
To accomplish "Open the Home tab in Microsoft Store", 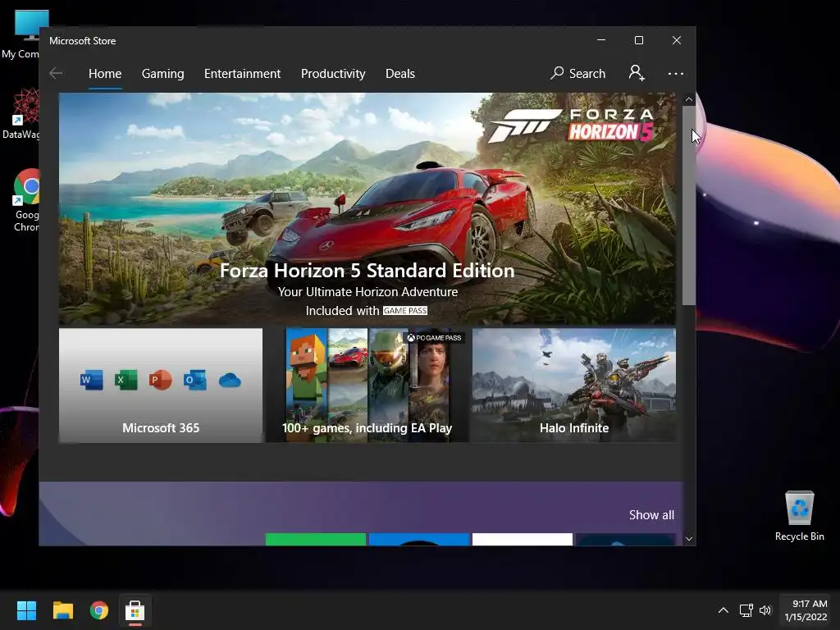I will (105, 73).
